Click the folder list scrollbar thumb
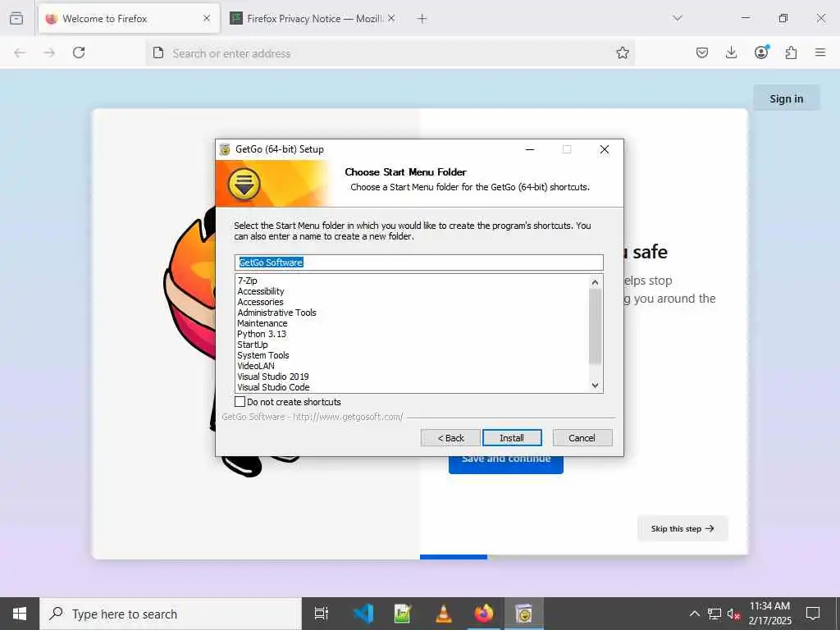The width and height of the screenshot is (840, 630). (596, 326)
